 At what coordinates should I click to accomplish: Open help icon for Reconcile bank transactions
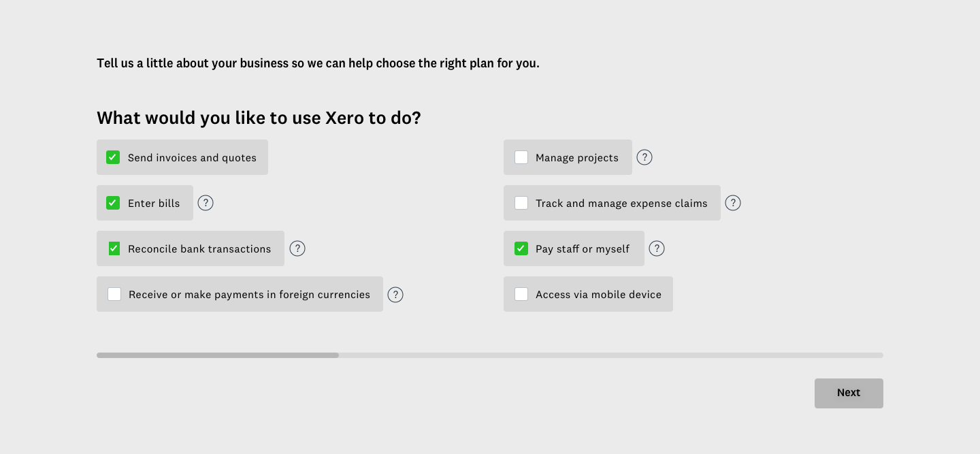click(x=297, y=248)
